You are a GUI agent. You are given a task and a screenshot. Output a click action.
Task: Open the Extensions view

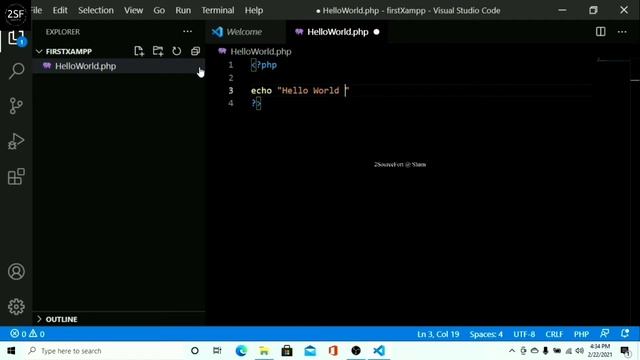[x=16, y=176]
